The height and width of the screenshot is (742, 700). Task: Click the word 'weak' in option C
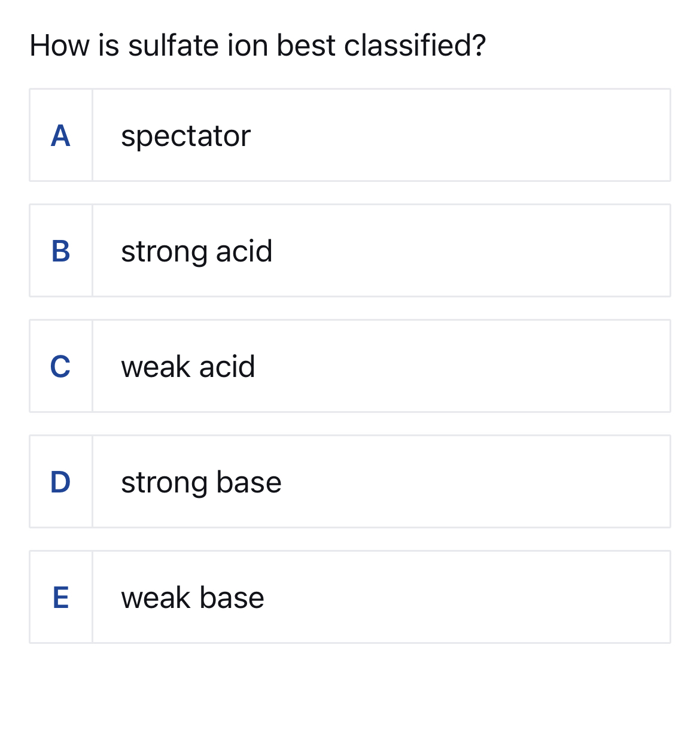(x=155, y=367)
